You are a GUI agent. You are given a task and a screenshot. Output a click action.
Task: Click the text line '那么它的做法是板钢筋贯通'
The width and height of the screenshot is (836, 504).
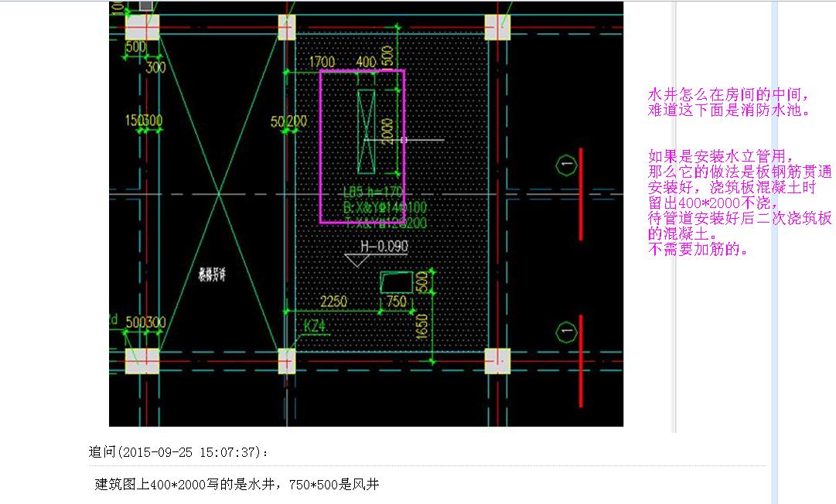click(x=740, y=172)
